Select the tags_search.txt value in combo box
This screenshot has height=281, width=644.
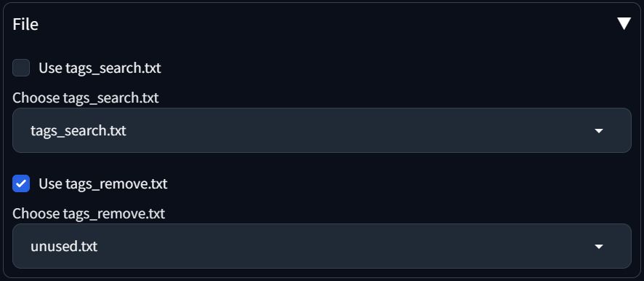click(78, 131)
